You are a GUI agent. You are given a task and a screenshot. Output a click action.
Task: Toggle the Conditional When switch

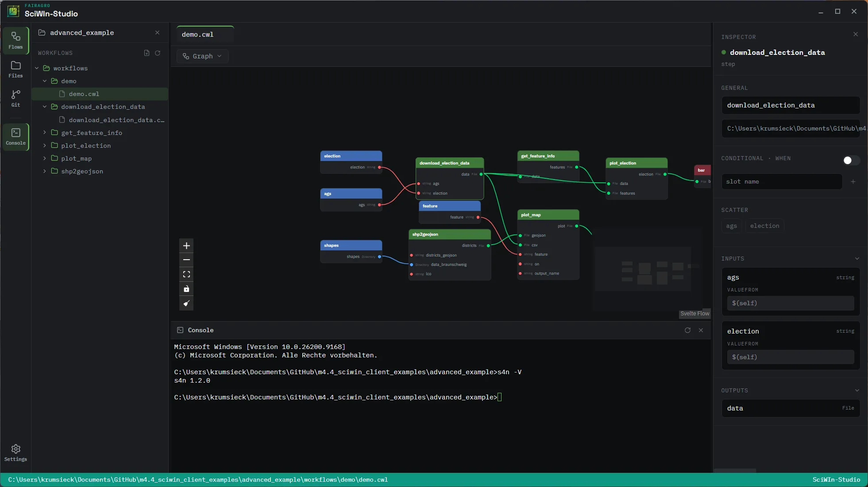click(851, 160)
